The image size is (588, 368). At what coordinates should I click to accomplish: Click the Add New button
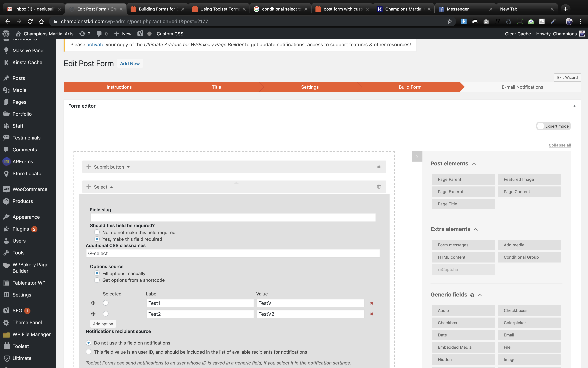pos(130,63)
